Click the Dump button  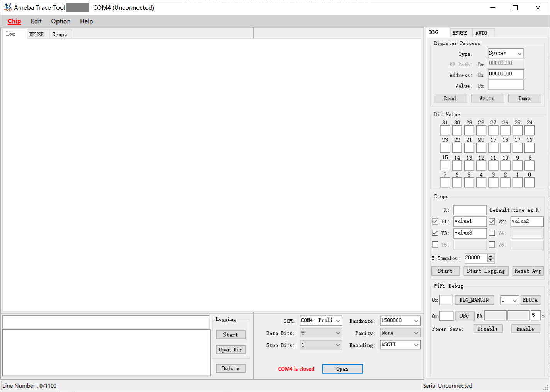pos(524,98)
